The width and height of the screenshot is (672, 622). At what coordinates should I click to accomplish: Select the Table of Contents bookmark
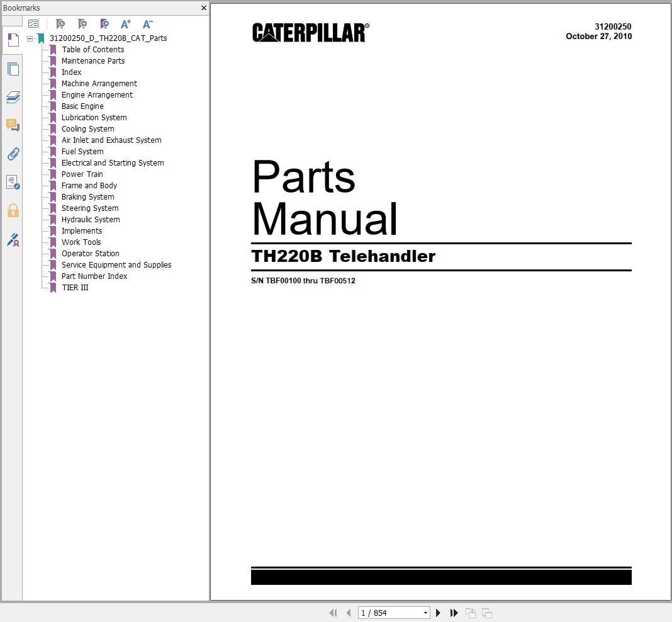point(92,49)
